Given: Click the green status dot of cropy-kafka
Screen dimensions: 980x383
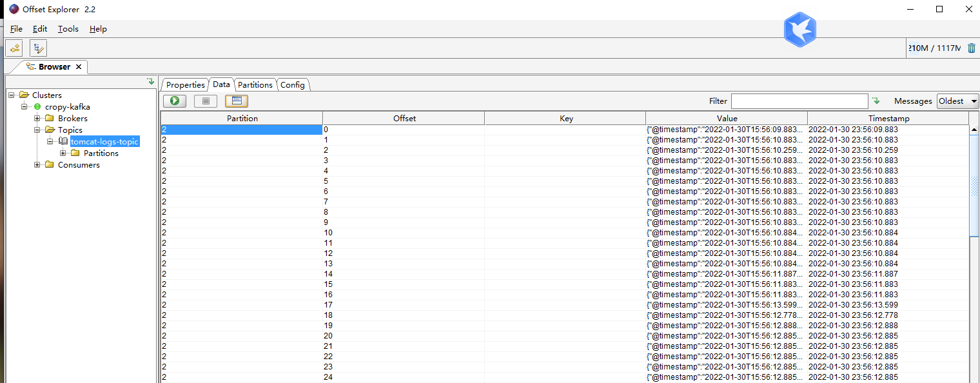Looking at the screenshot, I should click(x=37, y=107).
